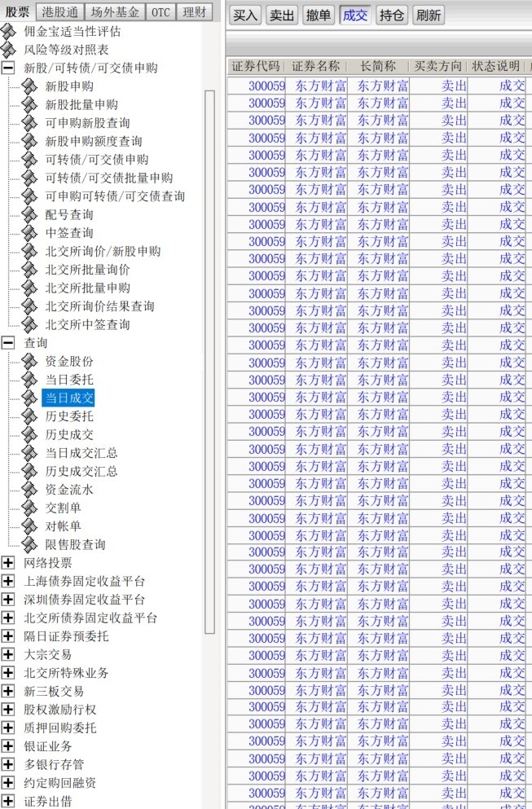This screenshot has width=532, height=809.
Task: Click the tree panel vertical scrollbar
Action: click(209, 361)
